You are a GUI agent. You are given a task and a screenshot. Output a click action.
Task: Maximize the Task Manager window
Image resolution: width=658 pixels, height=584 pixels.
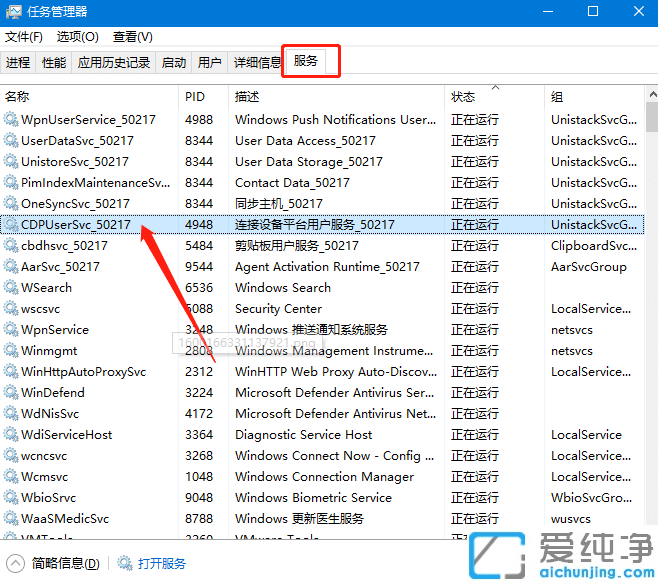coord(593,11)
